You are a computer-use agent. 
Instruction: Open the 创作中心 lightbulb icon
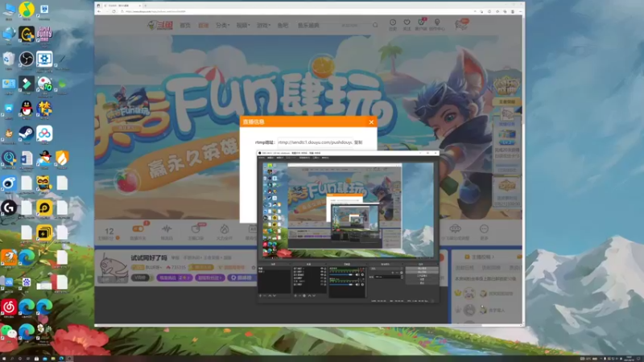pos(437,23)
